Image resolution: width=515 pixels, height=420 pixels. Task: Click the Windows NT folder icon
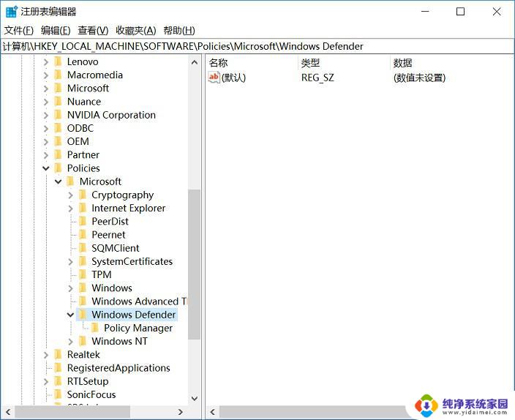(x=83, y=341)
